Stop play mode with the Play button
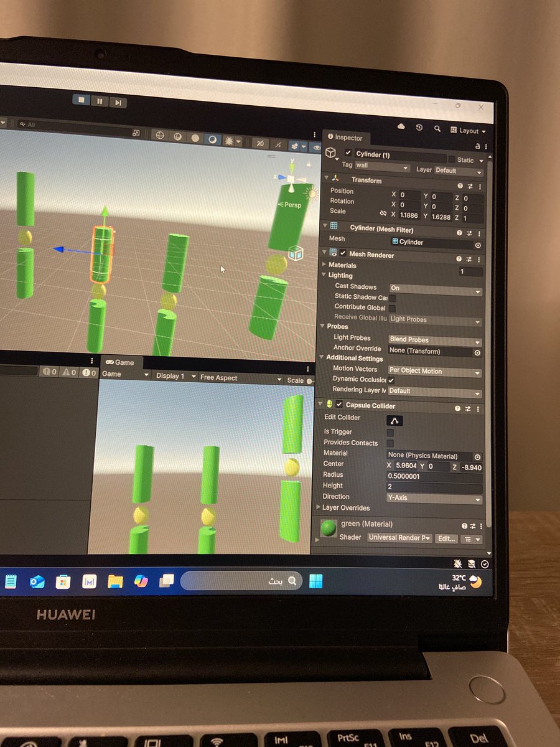 [82, 100]
